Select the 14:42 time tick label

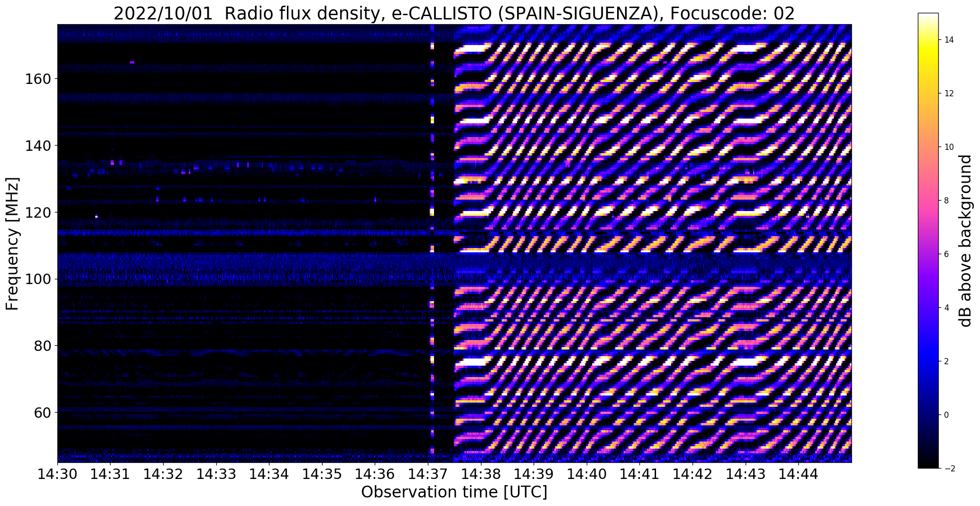pyautogui.click(x=693, y=474)
